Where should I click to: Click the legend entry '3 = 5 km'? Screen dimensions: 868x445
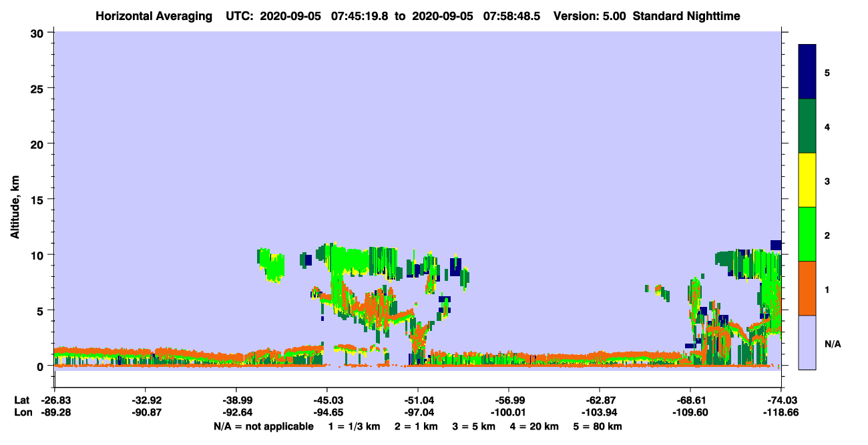(474, 426)
